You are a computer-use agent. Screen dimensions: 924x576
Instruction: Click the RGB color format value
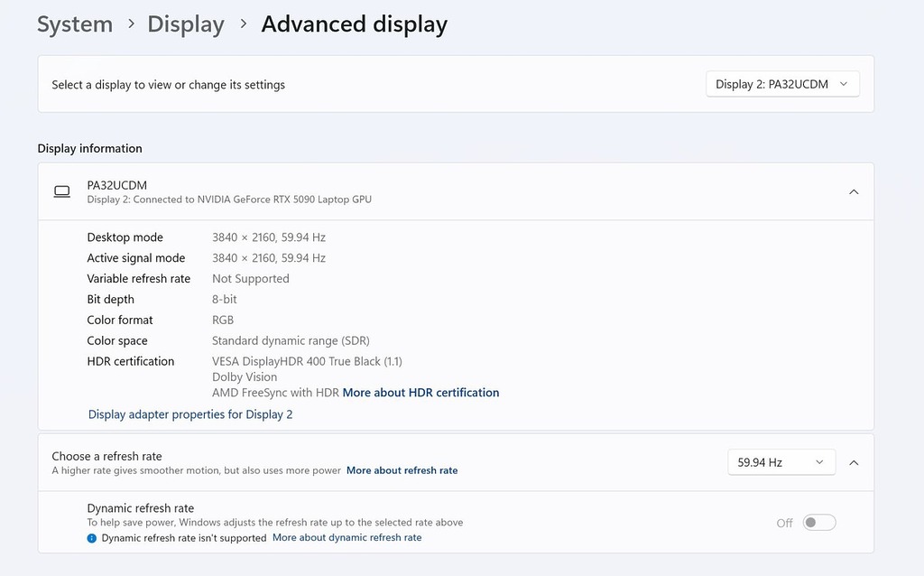[223, 321]
